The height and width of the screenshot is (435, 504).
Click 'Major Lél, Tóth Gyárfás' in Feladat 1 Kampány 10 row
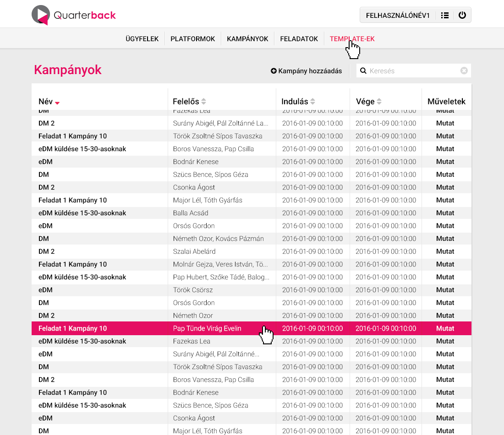pos(208,200)
